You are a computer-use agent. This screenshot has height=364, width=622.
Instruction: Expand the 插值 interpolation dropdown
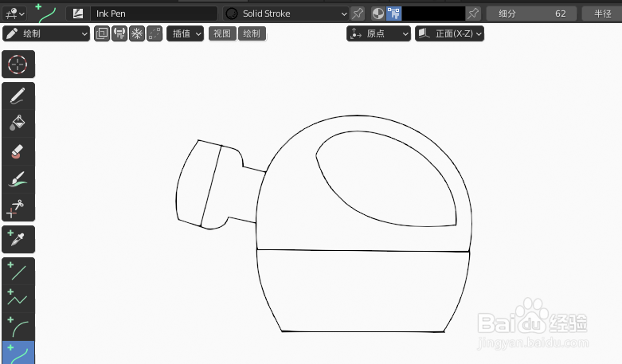(x=186, y=33)
